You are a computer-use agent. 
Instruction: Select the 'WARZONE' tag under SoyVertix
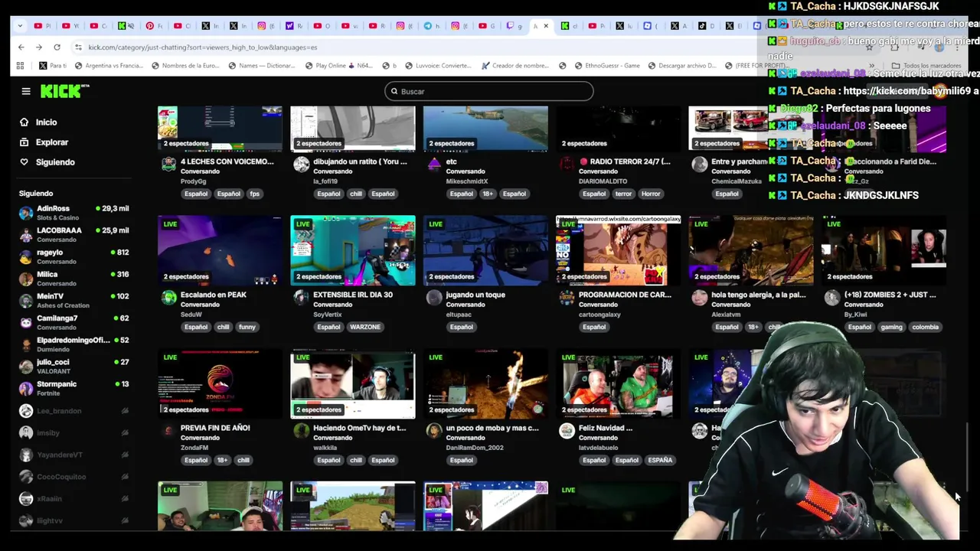(364, 327)
